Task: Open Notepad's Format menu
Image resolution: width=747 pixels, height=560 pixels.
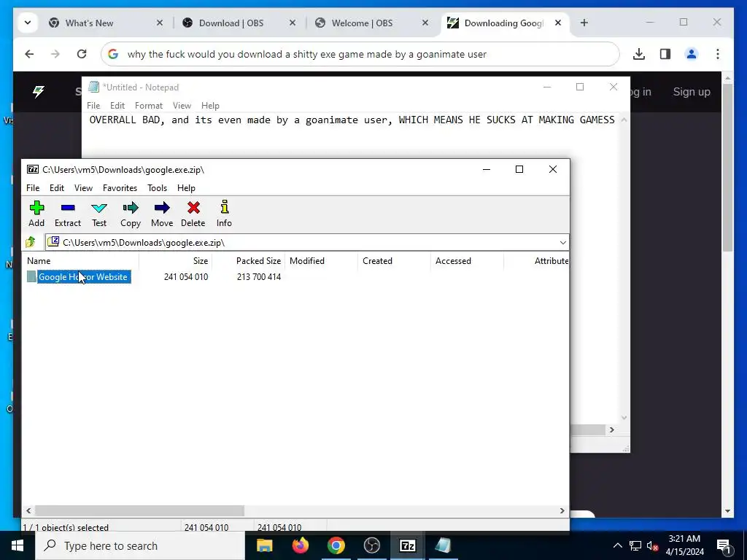Action: pos(149,106)
